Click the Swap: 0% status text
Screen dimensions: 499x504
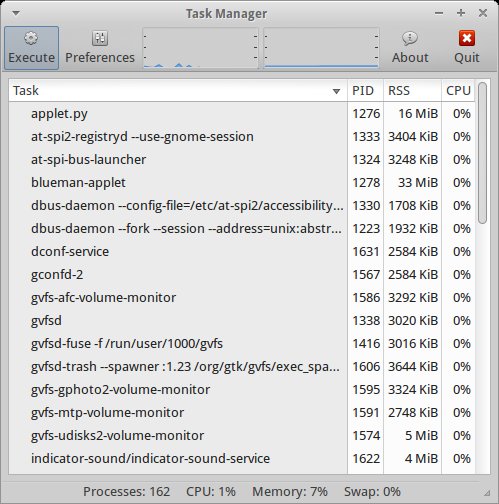pos(372,491)
